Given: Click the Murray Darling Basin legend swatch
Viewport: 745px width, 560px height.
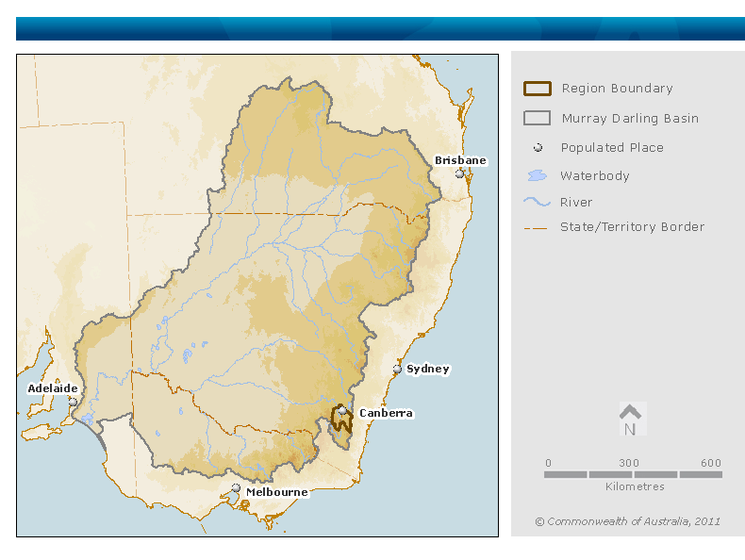Looking at the screenshot, I should (537, 118).
